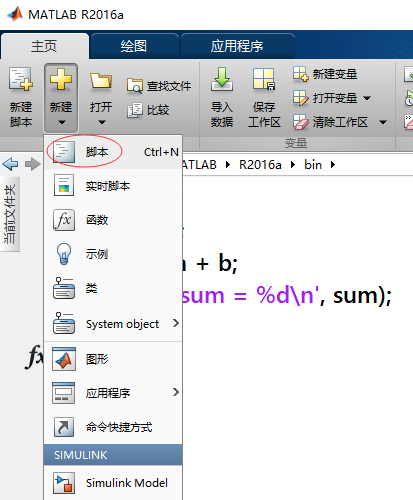Select the App (应用程序) menu icon

[x=64, y=393]
